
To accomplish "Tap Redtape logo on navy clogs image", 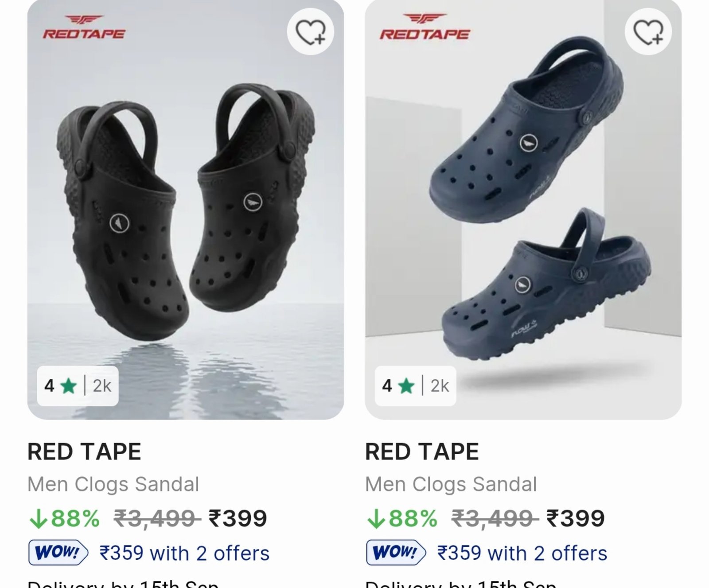I will coord(425,27).
